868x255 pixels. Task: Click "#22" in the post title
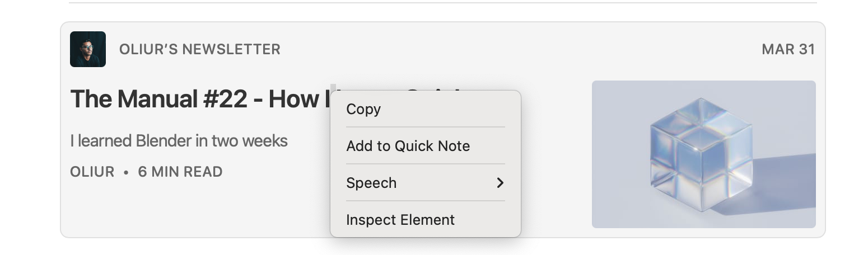click(225, 100)
